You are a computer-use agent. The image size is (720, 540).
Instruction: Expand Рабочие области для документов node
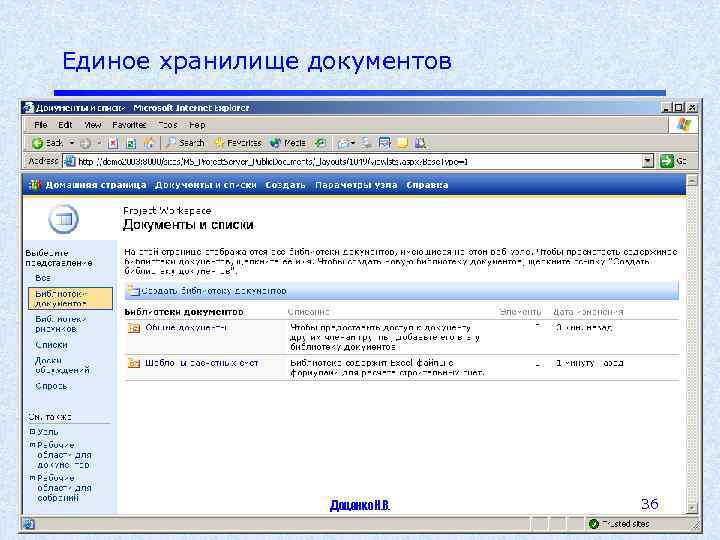pyautogui.click(x=32, y=444)
